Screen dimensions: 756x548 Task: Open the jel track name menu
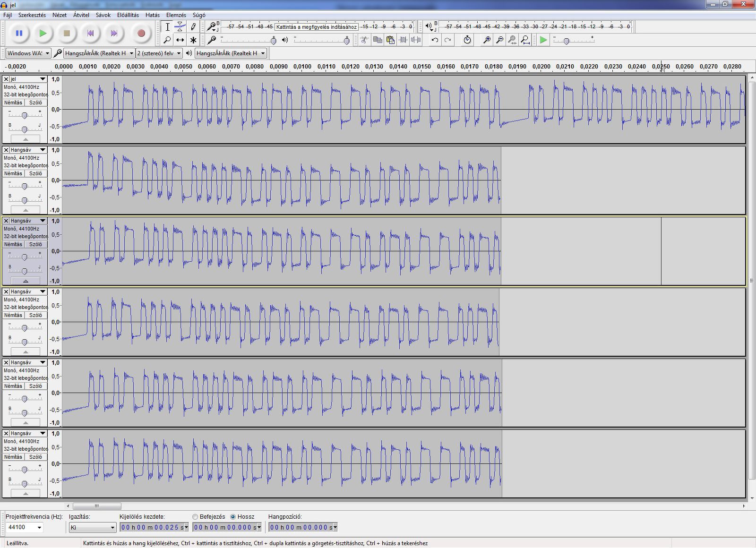[x=28, y=79]
